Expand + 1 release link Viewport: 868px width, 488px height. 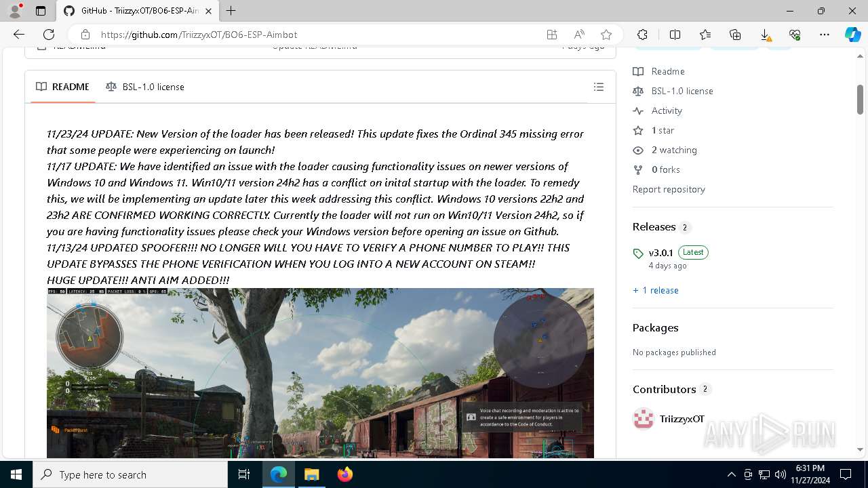656,290
